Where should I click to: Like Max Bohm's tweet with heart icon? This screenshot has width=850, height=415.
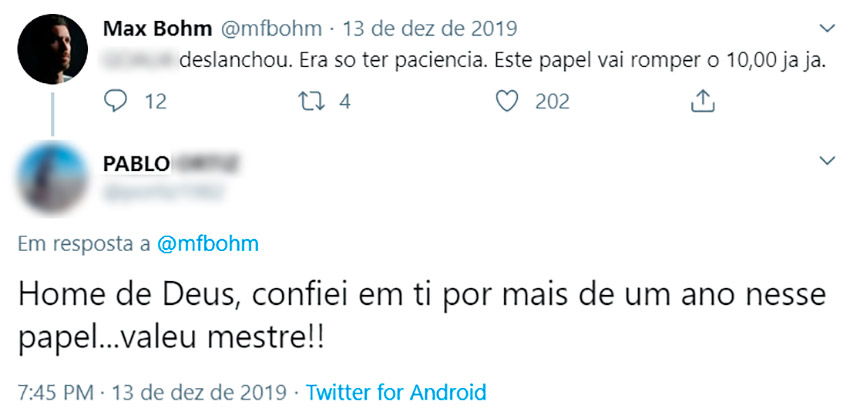[x=509, y=101]
